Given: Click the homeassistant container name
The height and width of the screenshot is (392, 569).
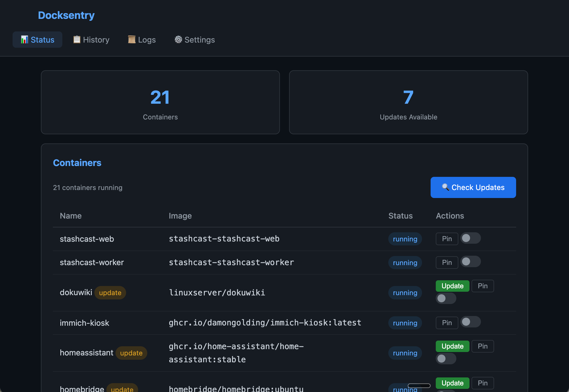Looking at the screenshot, I should (87, 353).
